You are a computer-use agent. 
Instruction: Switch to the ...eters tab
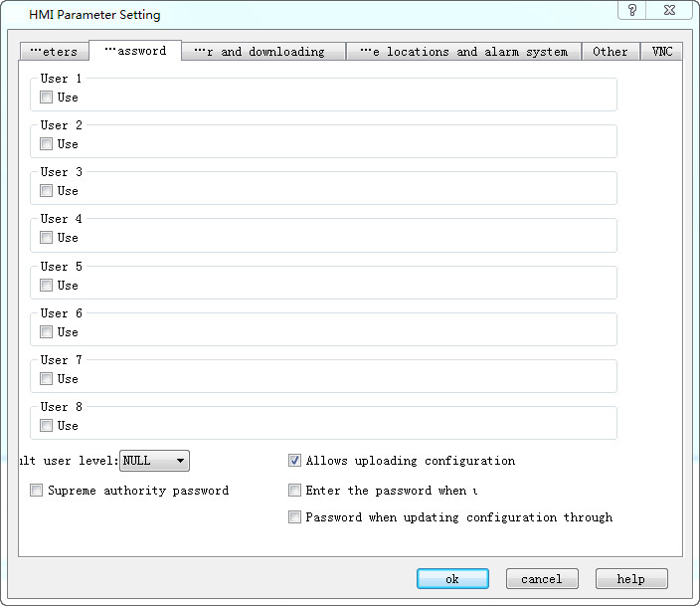pyautogui.click(x=55, y=52)
